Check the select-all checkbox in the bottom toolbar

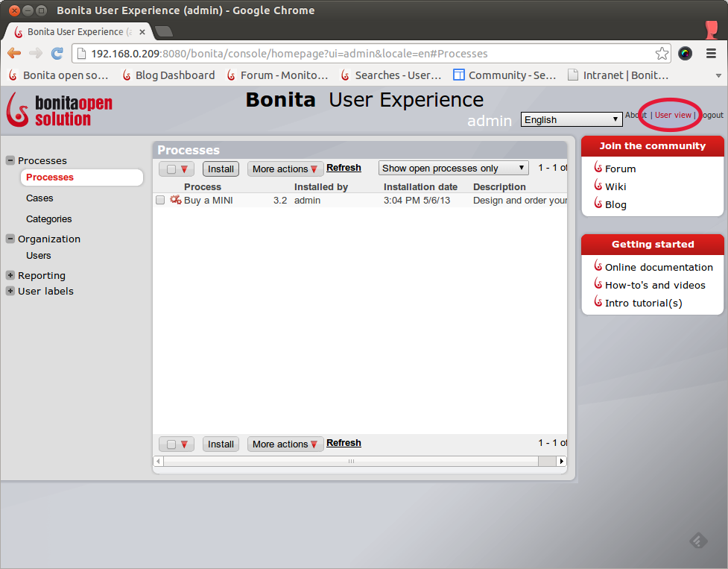point(171,444)
